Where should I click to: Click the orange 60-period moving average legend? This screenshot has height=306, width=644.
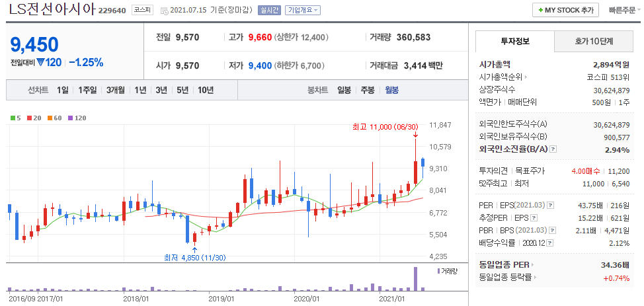click(54, 118)
